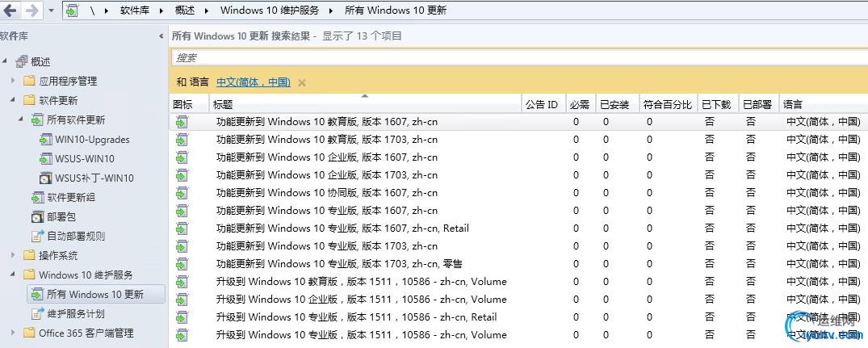Open 软件库 breadcrumb segment

[135, 10]
